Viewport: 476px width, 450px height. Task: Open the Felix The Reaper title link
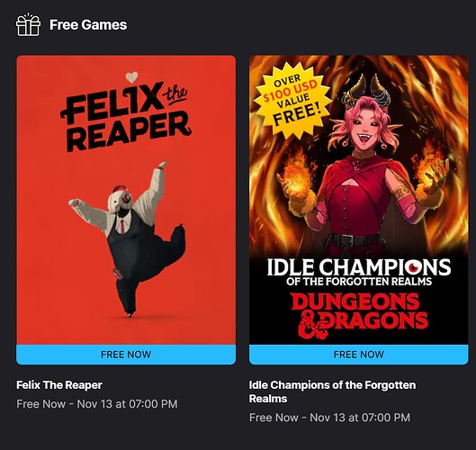59,385
